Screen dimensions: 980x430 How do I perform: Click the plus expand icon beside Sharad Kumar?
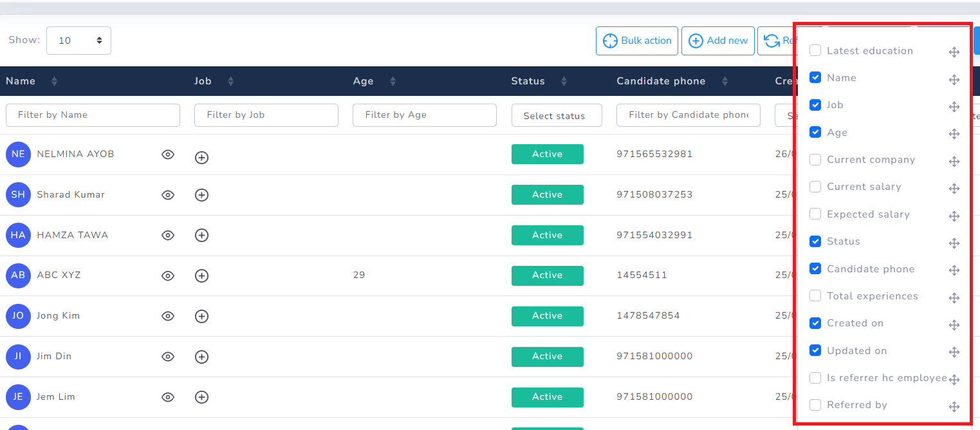(x=201, y=195)
